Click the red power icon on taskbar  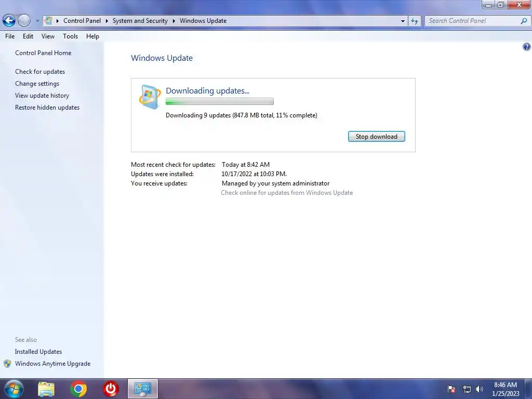pos(111,389)
